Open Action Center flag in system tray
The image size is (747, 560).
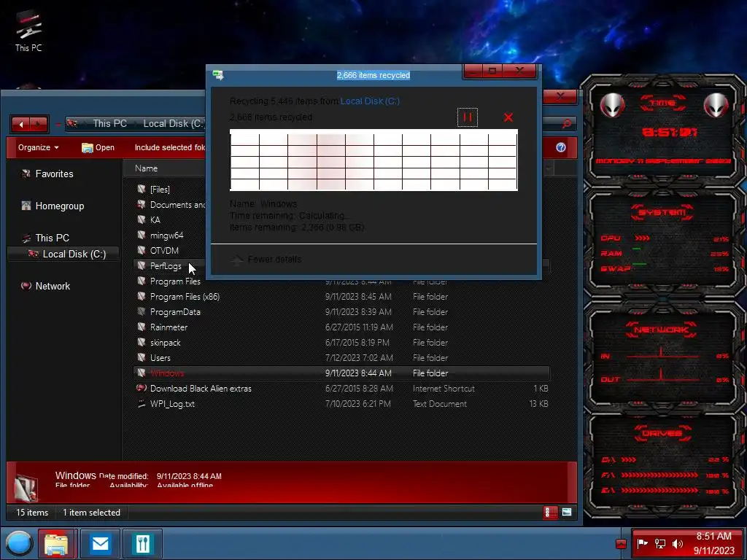643,544
